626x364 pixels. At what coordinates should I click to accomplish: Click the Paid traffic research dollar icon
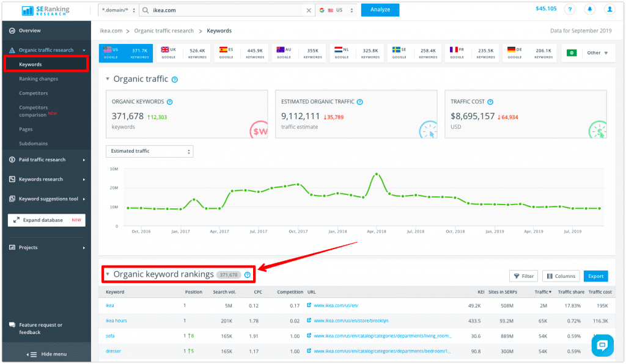click(12, 159)
